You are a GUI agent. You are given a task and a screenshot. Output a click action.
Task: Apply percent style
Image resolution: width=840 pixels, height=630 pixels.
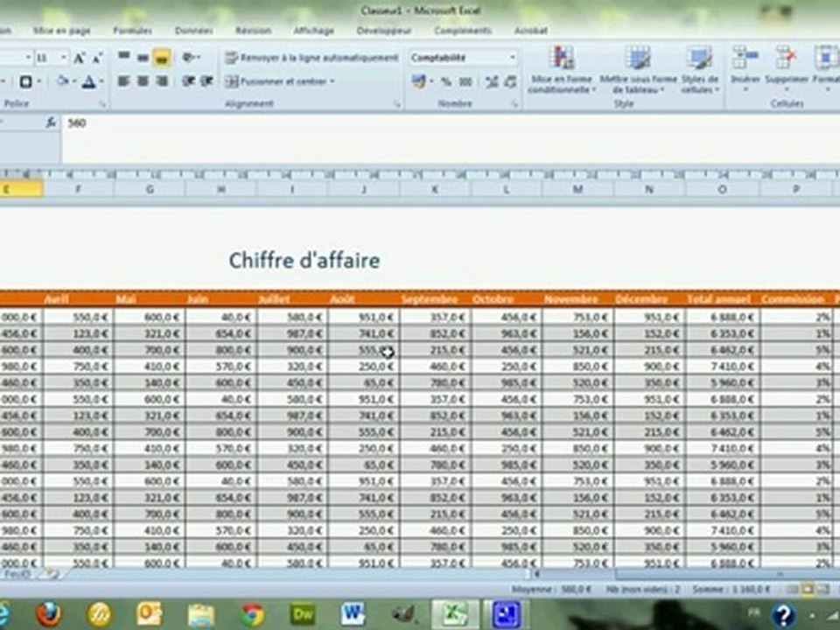click(x=445, y=82)
